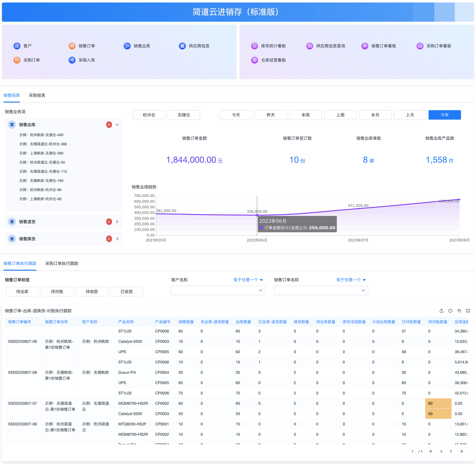Expand the 销售退货 section

[117, 222]
